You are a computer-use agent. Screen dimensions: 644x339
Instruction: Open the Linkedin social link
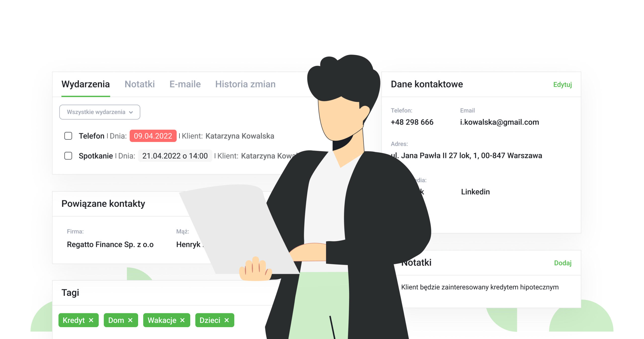click(475, 192)
